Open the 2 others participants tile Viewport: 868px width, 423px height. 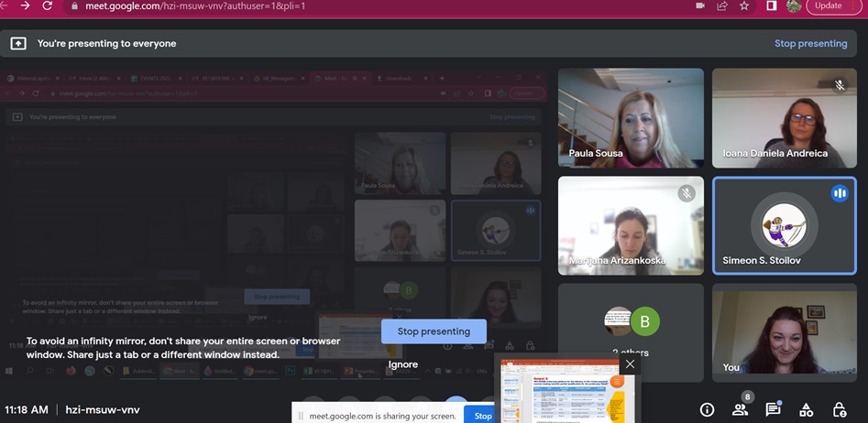pos(631,331)
